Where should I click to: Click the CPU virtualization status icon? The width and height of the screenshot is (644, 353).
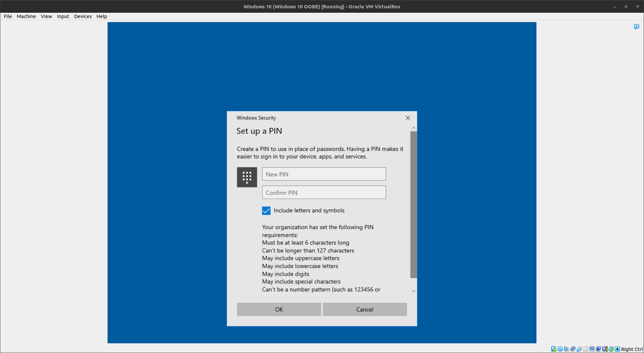tap(604, 349)
